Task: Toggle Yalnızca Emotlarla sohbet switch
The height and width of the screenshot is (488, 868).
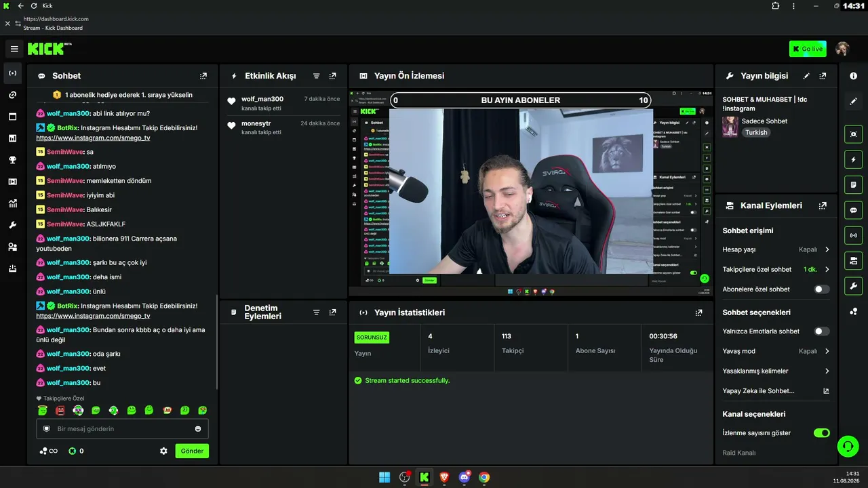Action: click(821, 331)
